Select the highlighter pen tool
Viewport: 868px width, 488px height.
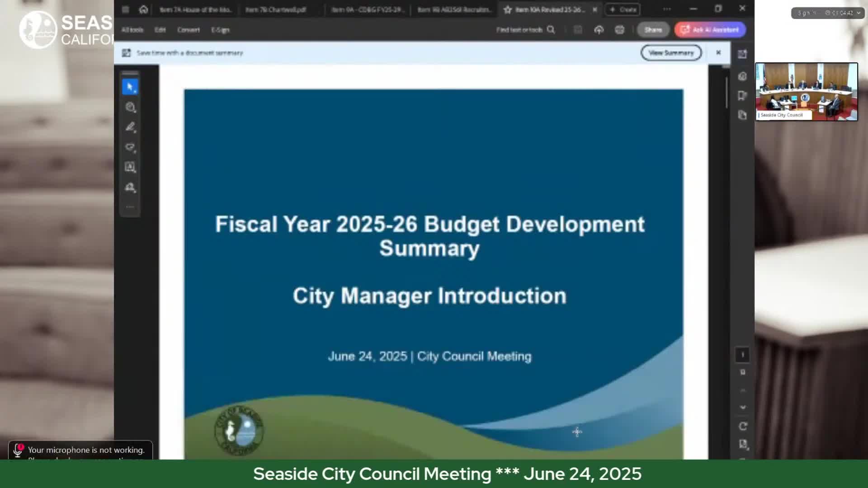(130, 127)
